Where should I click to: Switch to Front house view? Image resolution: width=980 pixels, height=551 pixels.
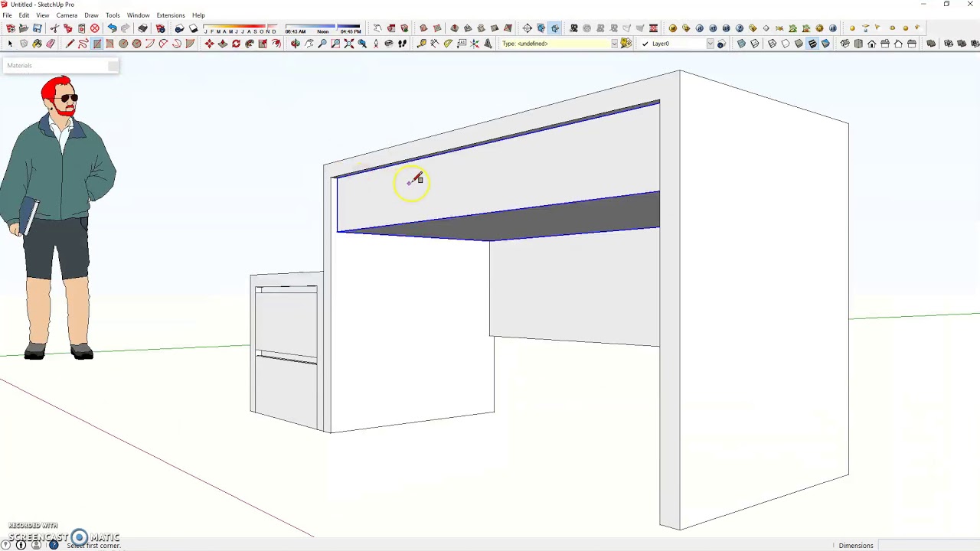[x=871, y=44]
